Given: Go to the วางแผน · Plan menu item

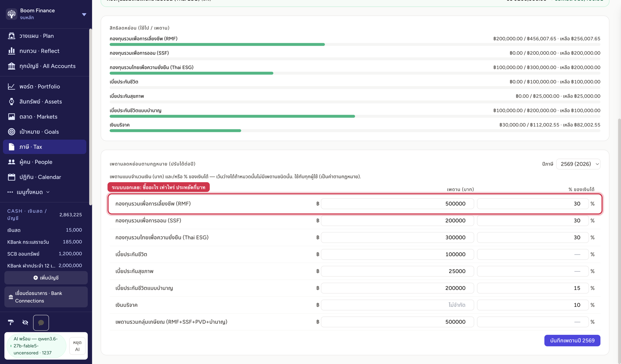Looking at the screenshot, I should click(x=45, y=36).
